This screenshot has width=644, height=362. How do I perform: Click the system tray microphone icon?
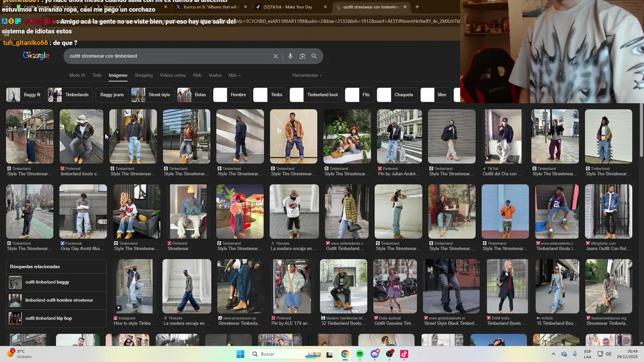click(575, 354)
